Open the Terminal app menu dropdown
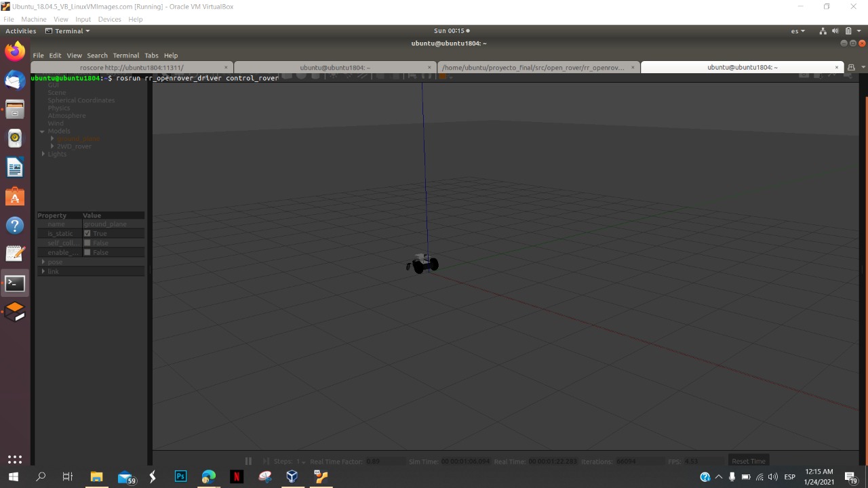868x488 pixels. pos(67,30)
